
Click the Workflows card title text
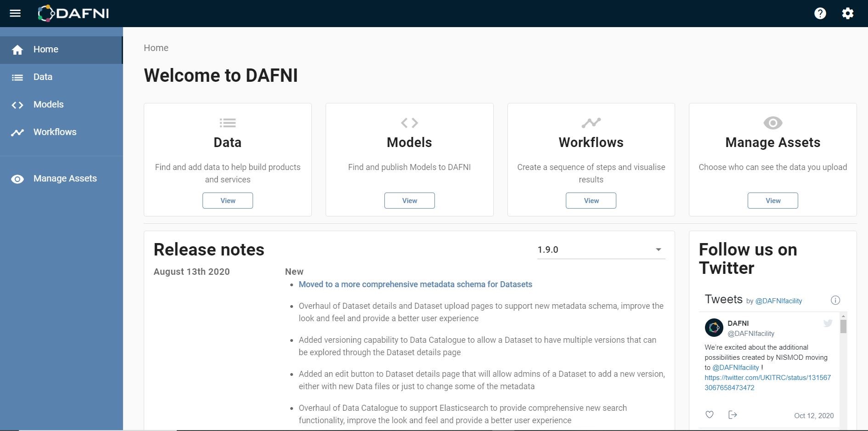click(x=591, y=142)
